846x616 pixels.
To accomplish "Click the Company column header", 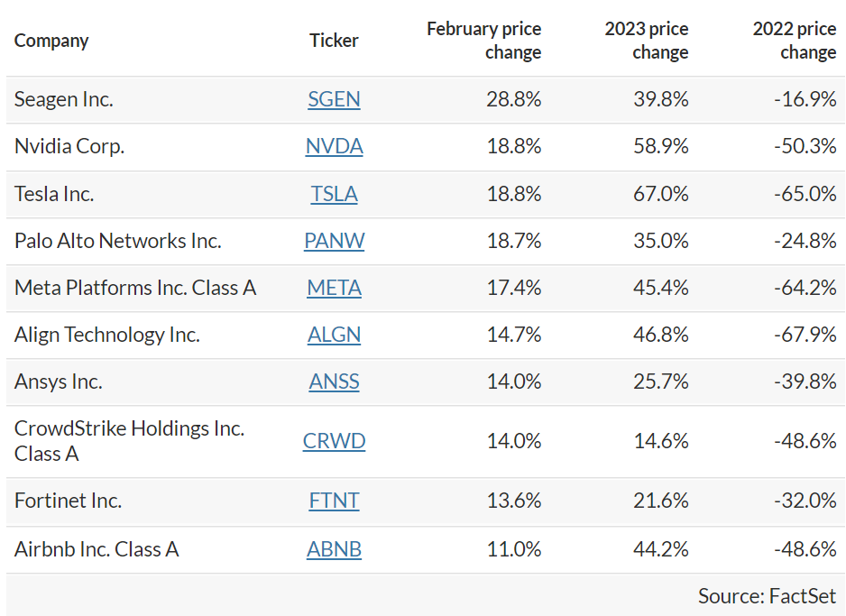I will point(51,41).
